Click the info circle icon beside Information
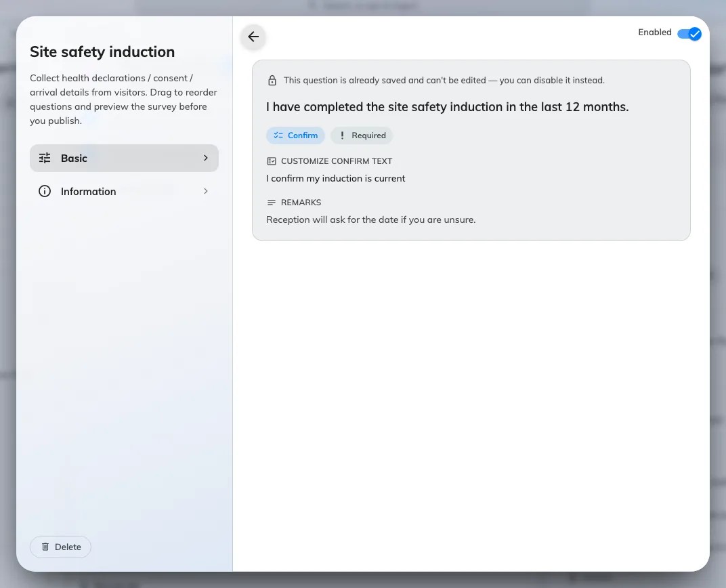 45,191
